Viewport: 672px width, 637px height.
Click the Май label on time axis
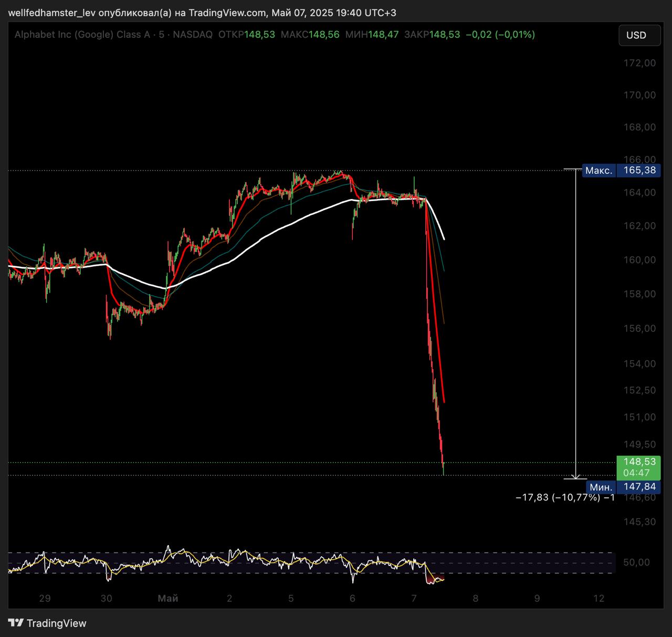pos(168,598)
